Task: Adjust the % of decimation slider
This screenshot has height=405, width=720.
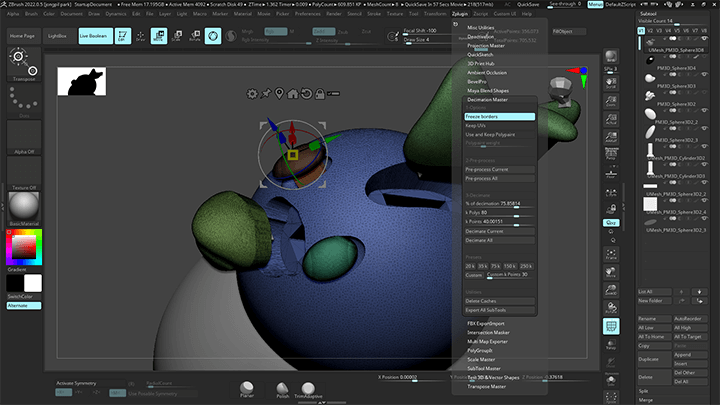Action: pos(500,204)
